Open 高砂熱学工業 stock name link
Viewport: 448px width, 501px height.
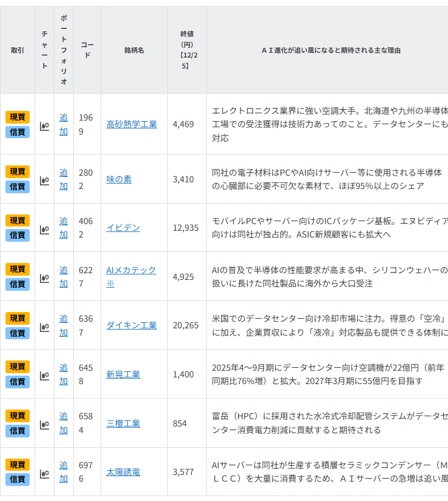pyautogui.click(x=131, y=124)
